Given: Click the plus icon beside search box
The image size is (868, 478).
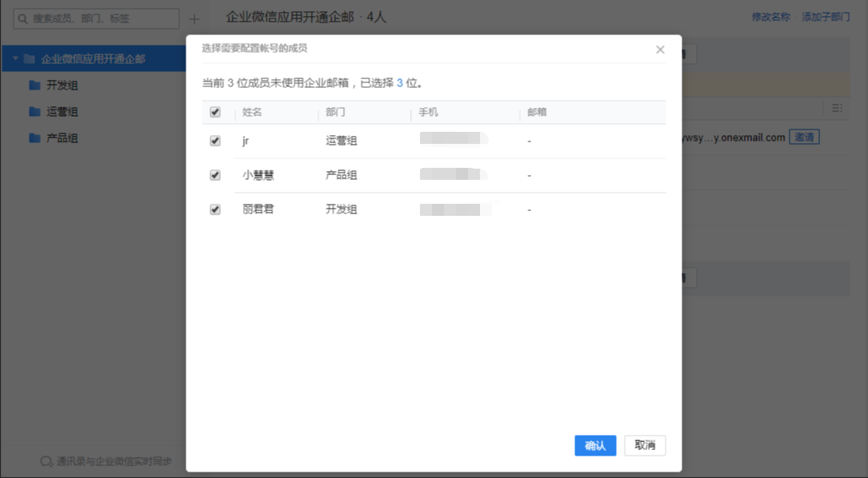Looking at the screenshot, I should point(194,19).
